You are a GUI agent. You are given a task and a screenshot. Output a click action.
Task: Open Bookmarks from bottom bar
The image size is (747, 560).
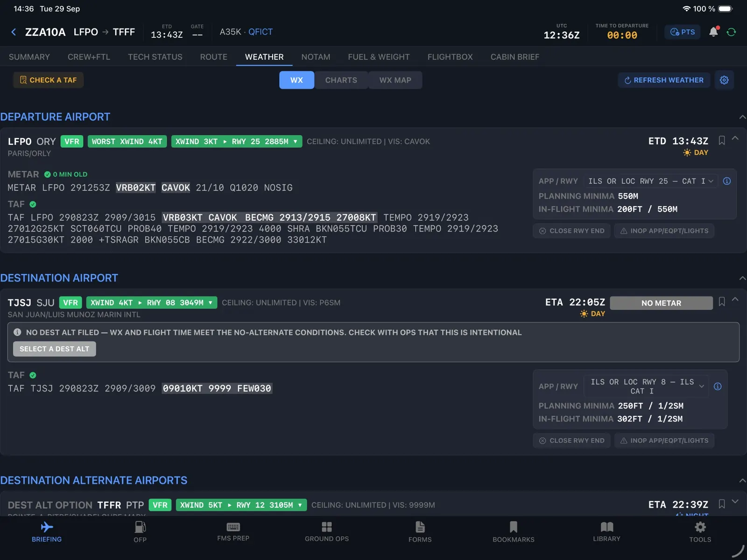[x=514, y=532]
